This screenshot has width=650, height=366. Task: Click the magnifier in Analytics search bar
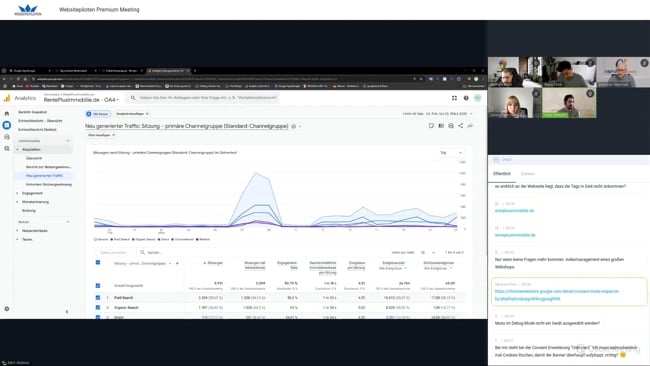click(133, 98)
